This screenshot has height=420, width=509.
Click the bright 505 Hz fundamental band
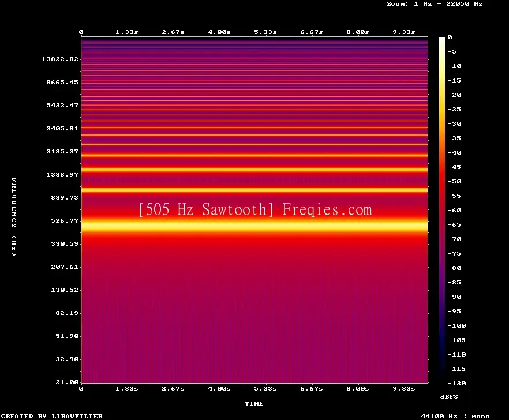(x=254, y=226)
